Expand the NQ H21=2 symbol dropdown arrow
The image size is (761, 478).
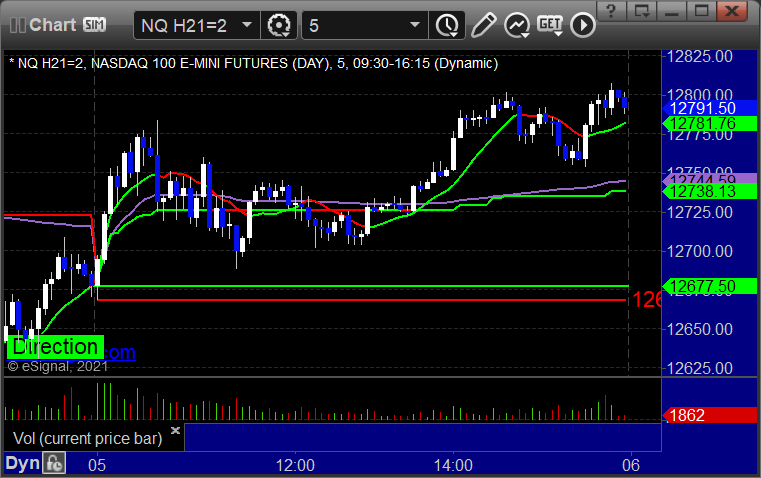247,24
